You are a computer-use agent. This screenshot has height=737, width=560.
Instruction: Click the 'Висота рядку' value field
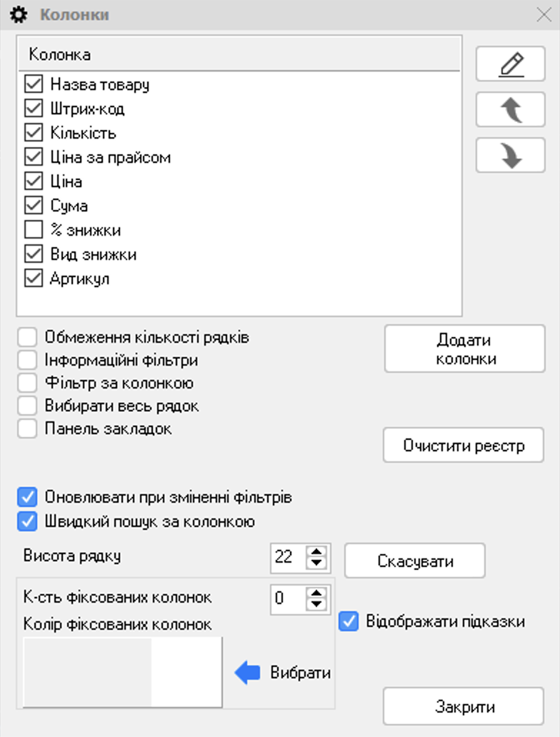(x=289, y=558)
